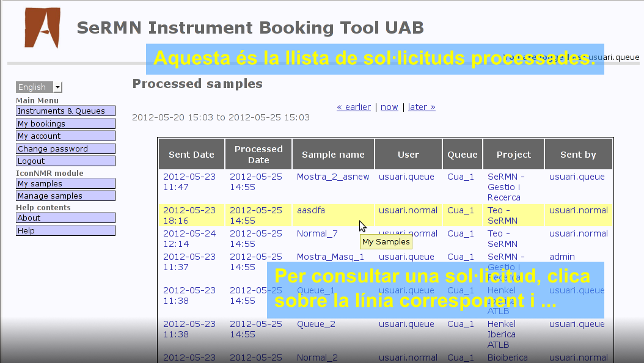
Task: Click sent by usuari.normal in Normal_7 row
Action: tap(578, 234)
